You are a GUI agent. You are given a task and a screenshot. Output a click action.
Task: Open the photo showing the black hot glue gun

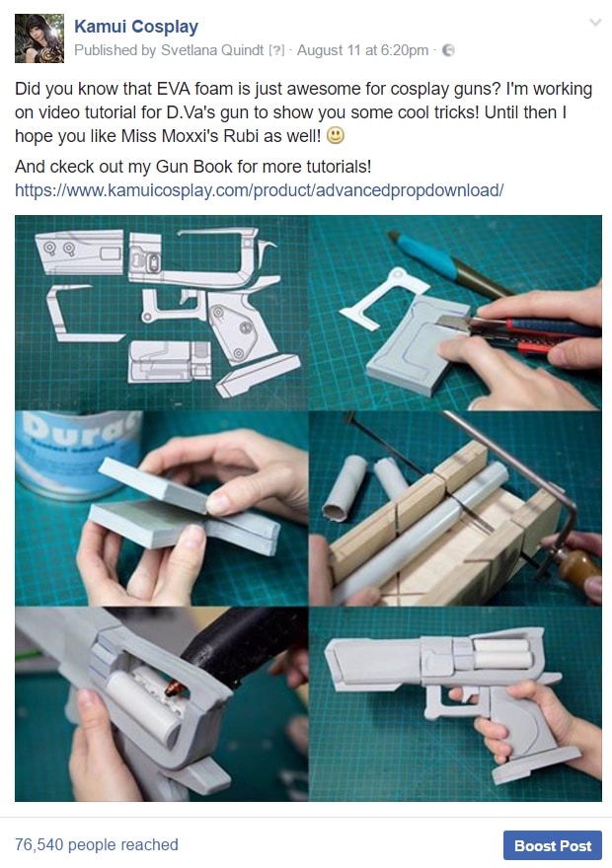161,704
